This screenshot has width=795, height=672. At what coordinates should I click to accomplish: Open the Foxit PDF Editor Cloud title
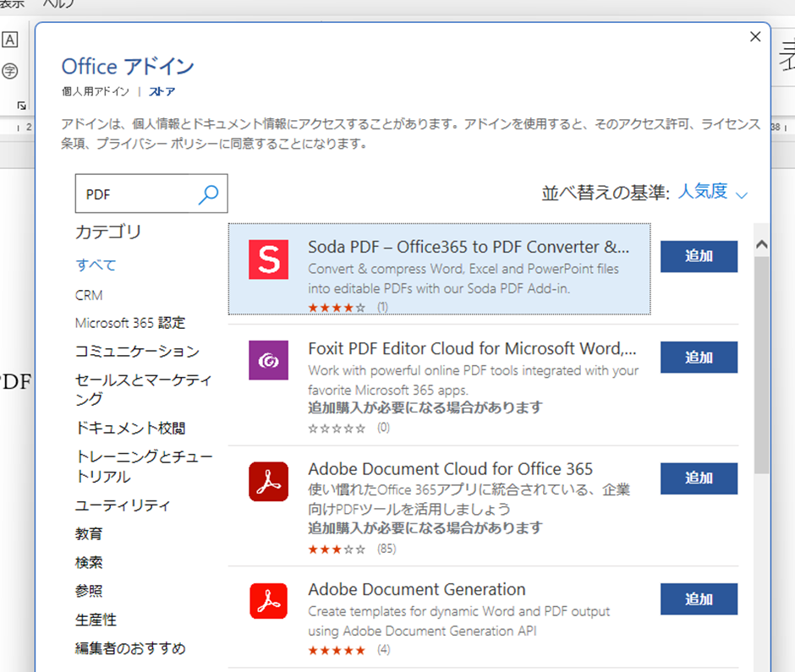tap(472, 348)
